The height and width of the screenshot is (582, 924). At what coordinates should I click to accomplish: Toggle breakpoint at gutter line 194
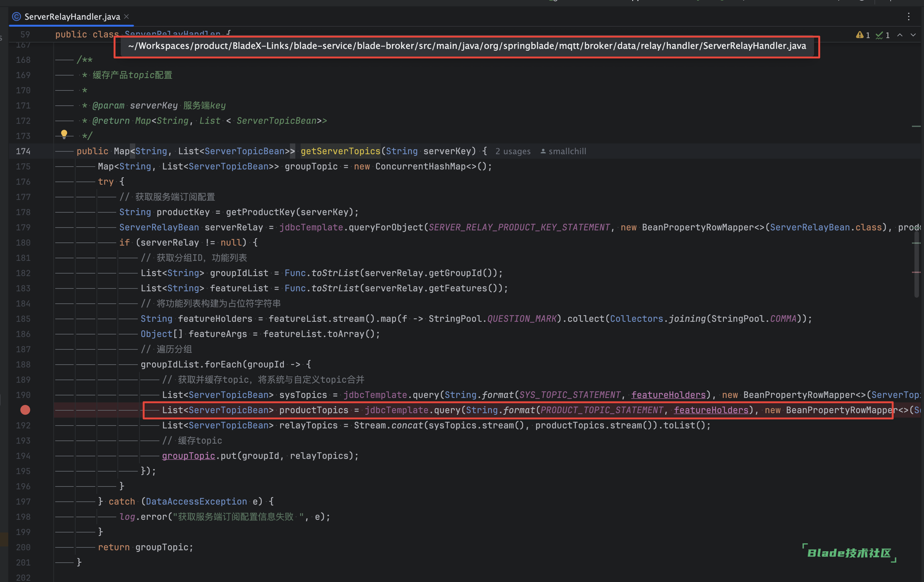tap(23, 456)
